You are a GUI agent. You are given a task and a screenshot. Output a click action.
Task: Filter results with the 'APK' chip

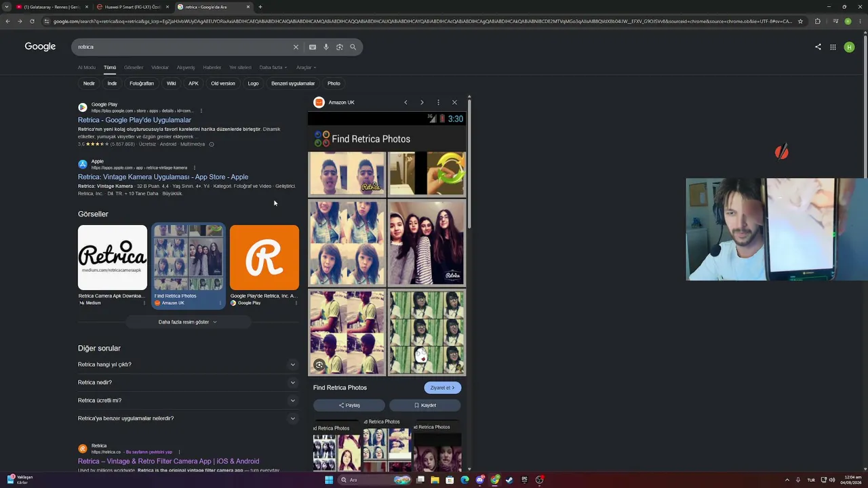pyautogui.click(x=193, y=83)
